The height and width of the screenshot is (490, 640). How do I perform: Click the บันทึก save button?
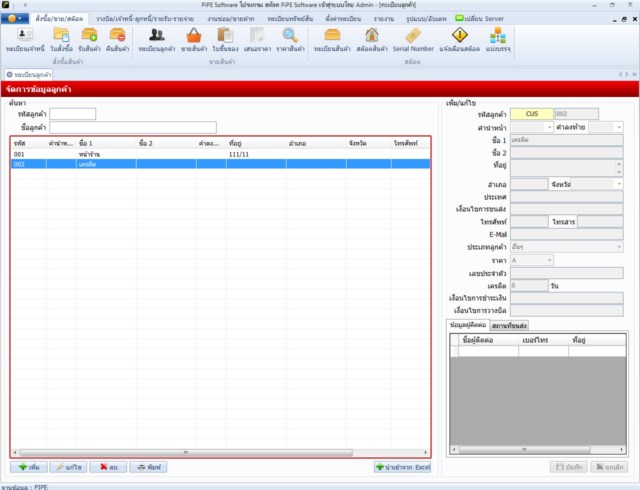tap(569, 467)
